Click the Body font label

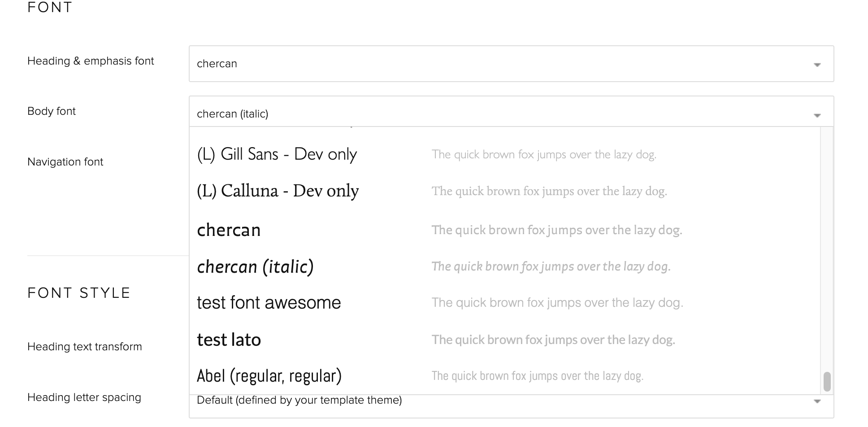[x=52, y=111]
